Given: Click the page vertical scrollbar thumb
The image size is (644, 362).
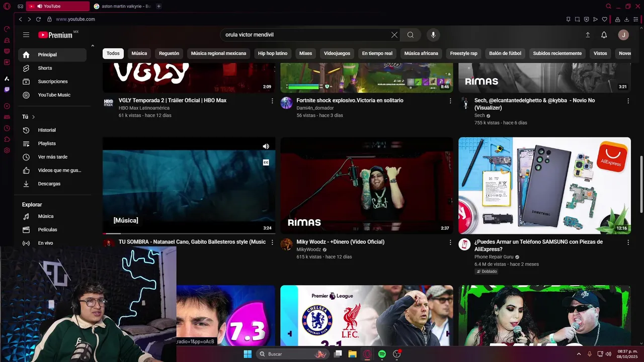Looking at the screenshot, I should 641,184.
